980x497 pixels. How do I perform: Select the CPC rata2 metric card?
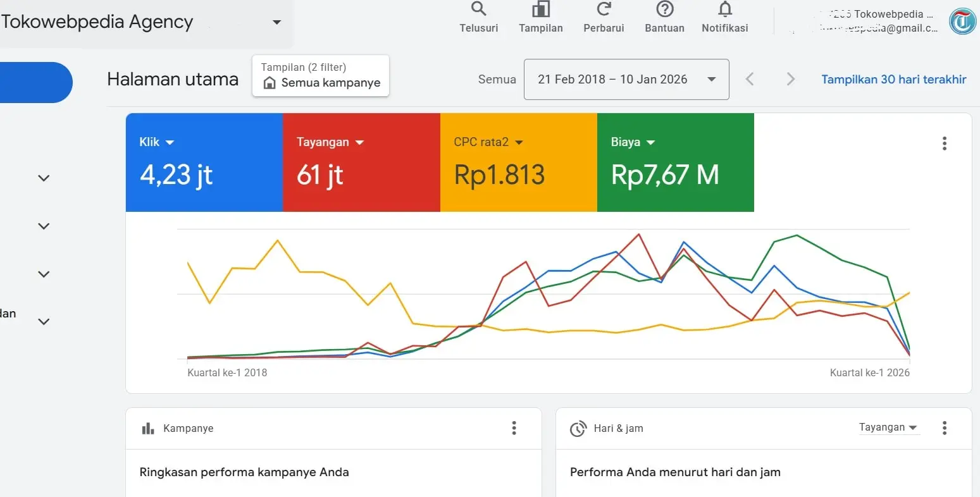(x=518, y=163)
